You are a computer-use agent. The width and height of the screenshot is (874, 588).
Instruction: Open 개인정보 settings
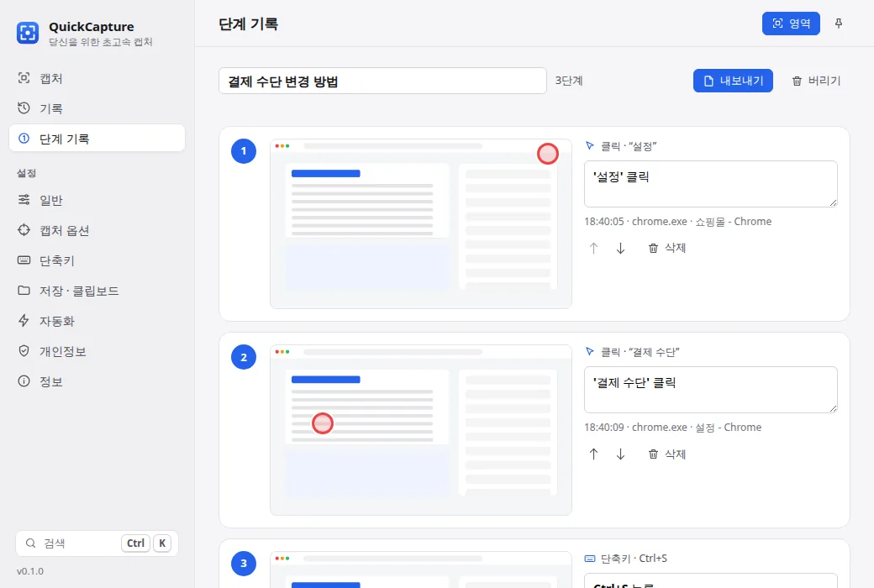coord(97,351)
